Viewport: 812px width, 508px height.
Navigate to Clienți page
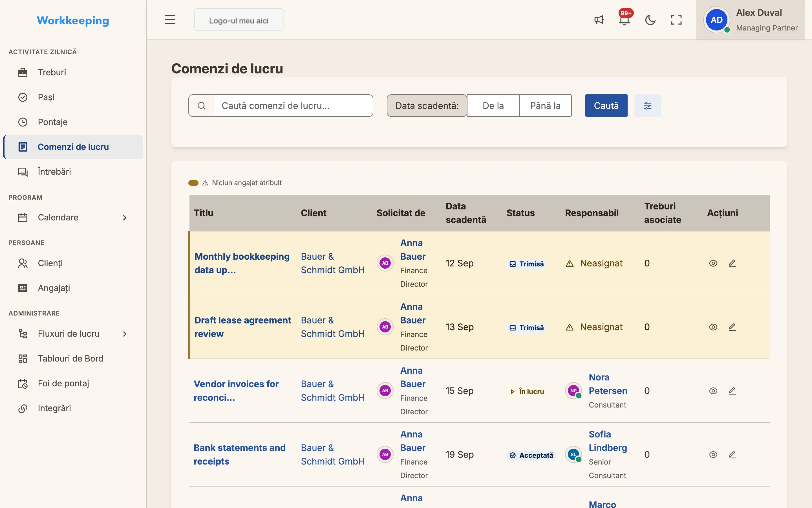click(x=73, y=263)
